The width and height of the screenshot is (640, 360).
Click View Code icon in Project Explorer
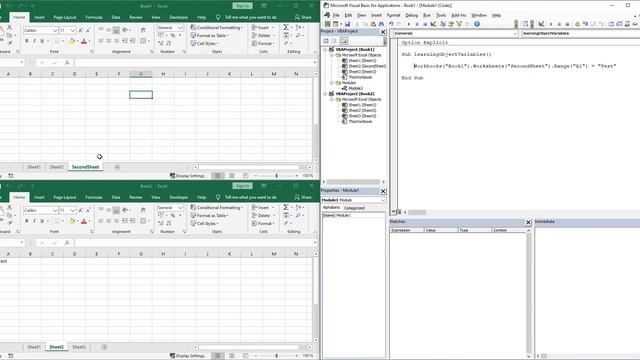coord(326,41)
